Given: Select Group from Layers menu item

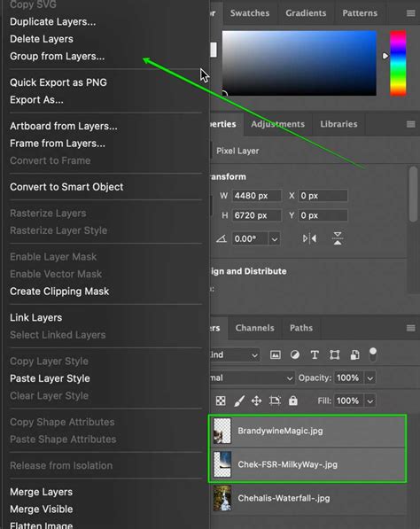Looking at the screenshot, I should [x=57, y=57].
